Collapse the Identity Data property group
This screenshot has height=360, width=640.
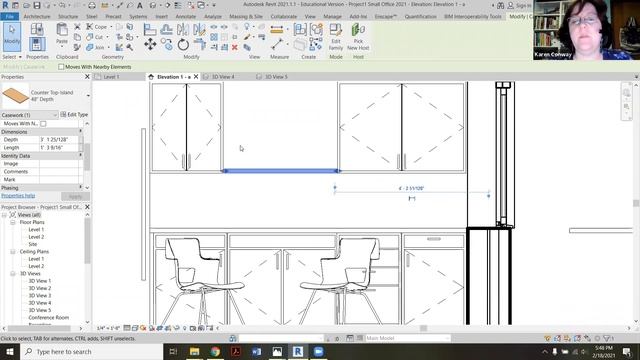80,156
